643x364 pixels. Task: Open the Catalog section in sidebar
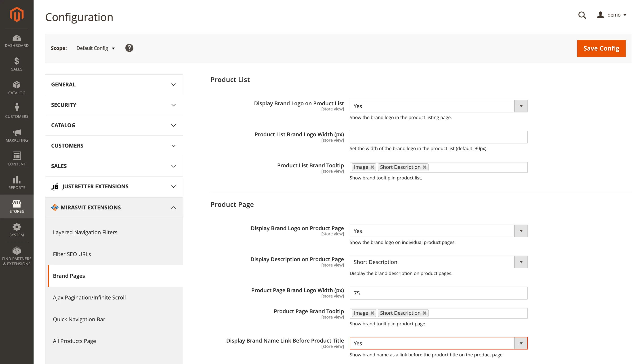pos(17,88)
